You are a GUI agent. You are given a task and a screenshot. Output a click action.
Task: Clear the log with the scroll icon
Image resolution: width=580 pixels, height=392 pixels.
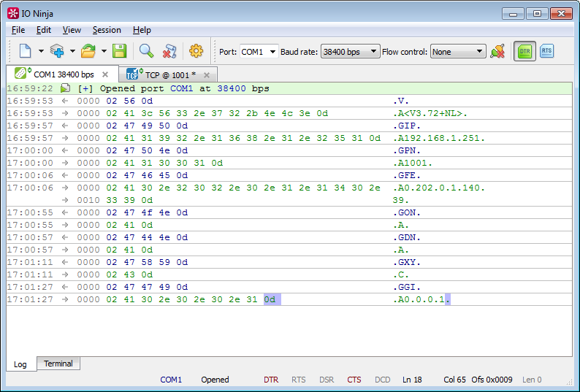pyautogui.click(x=169, y=51)
